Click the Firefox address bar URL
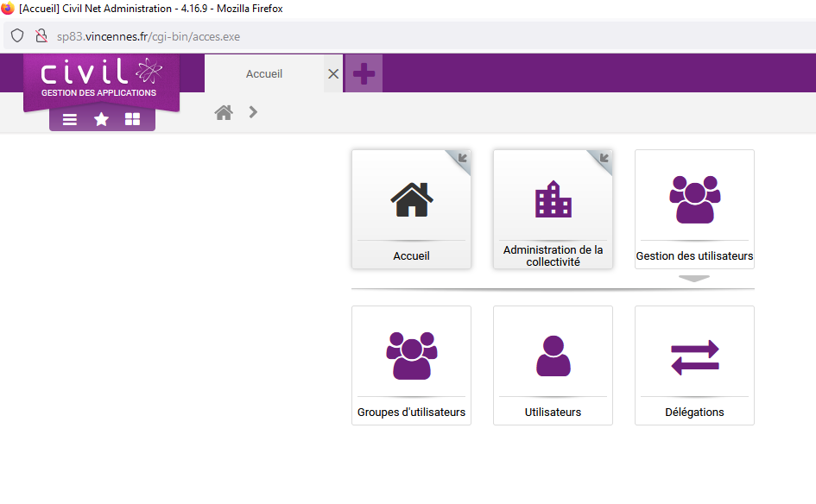The width and height of the screenshot is (816, 504). point(149,36)
